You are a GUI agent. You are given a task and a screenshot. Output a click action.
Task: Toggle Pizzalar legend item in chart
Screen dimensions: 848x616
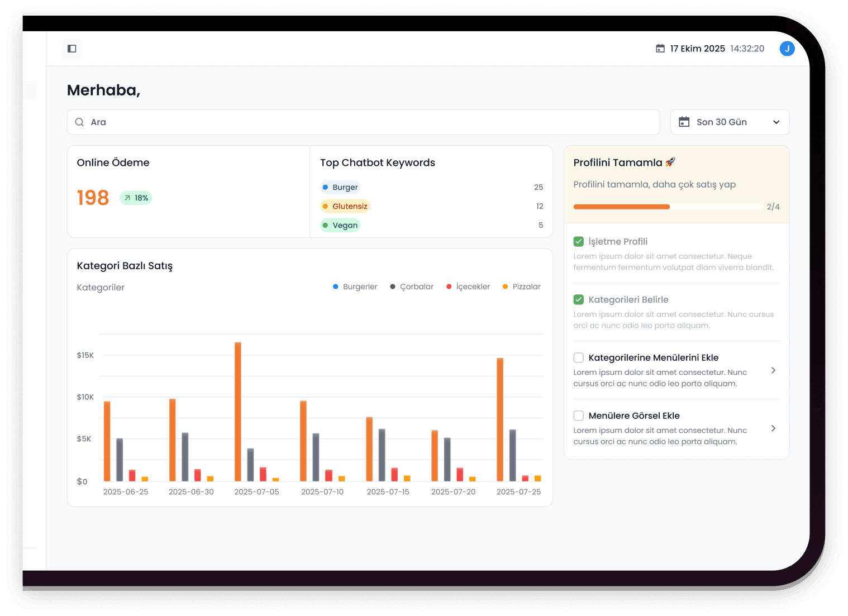tap(522, 287)
